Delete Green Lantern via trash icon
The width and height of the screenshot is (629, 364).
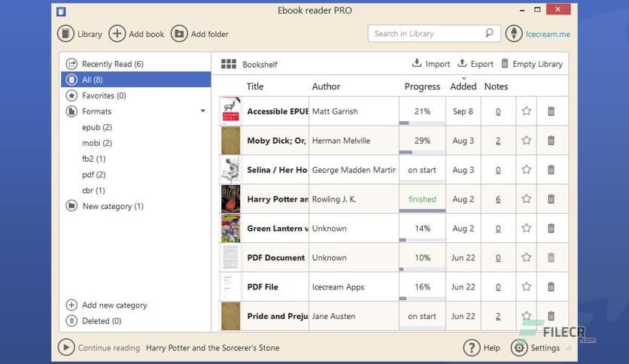click(552, 228)
